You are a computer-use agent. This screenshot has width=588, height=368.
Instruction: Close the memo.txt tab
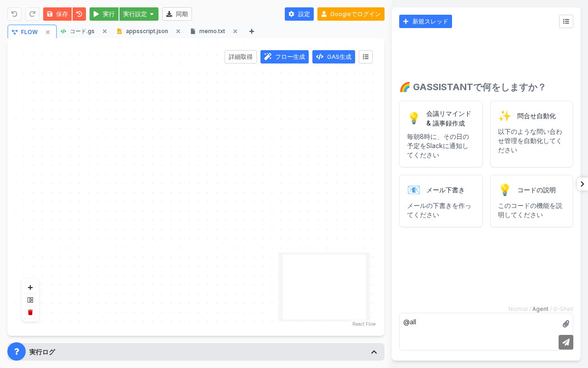pos(235,31)
